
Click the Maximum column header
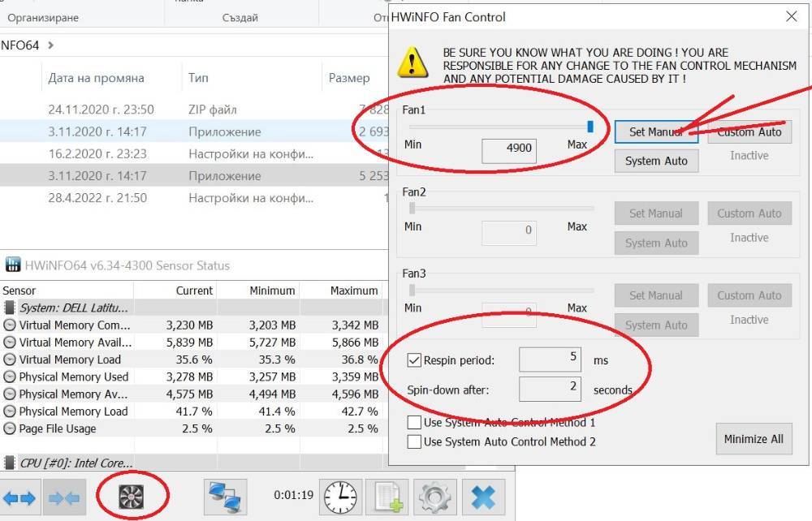click(354, 291)
